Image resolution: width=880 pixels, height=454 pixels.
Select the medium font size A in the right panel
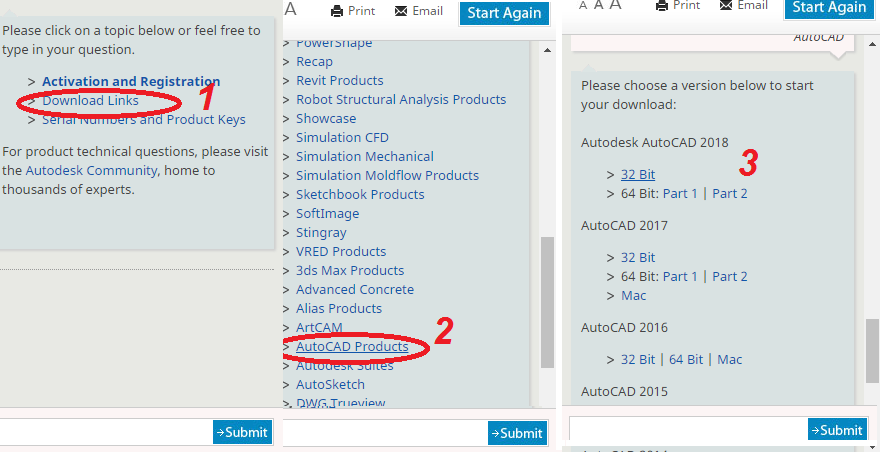[x=599, y=5]
